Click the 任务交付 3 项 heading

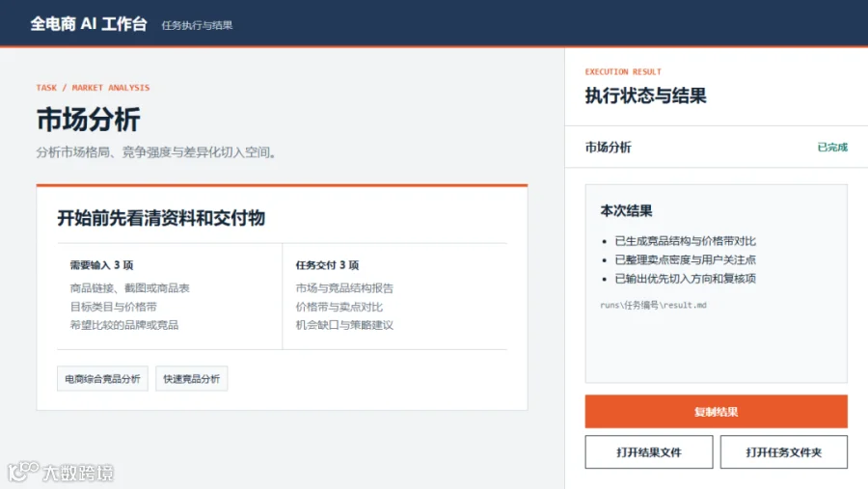[x=327, y=265]
